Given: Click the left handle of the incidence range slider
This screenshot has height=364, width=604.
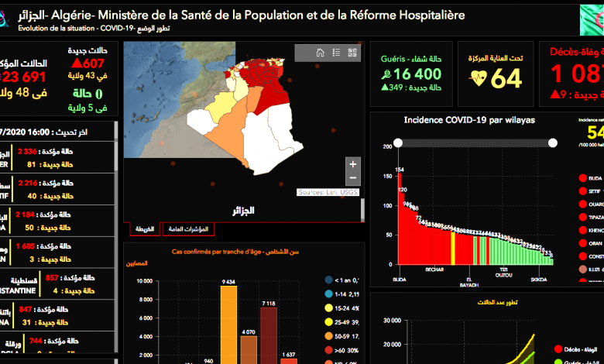Looking at the screenshot, I should point(398,143).
